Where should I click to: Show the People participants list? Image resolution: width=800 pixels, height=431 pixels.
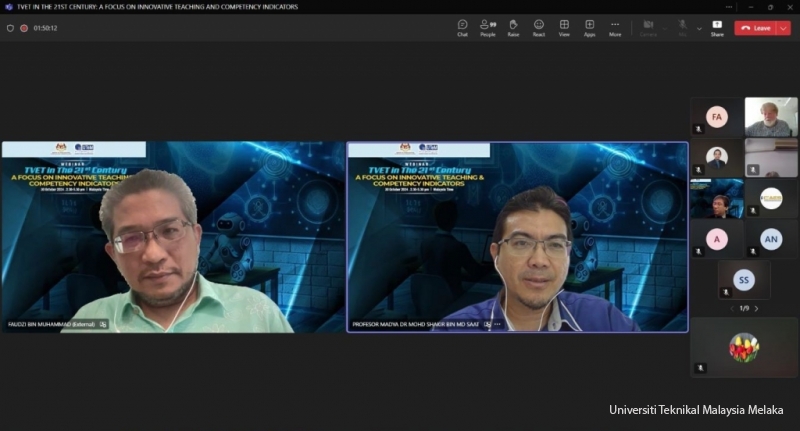point(488,27)
